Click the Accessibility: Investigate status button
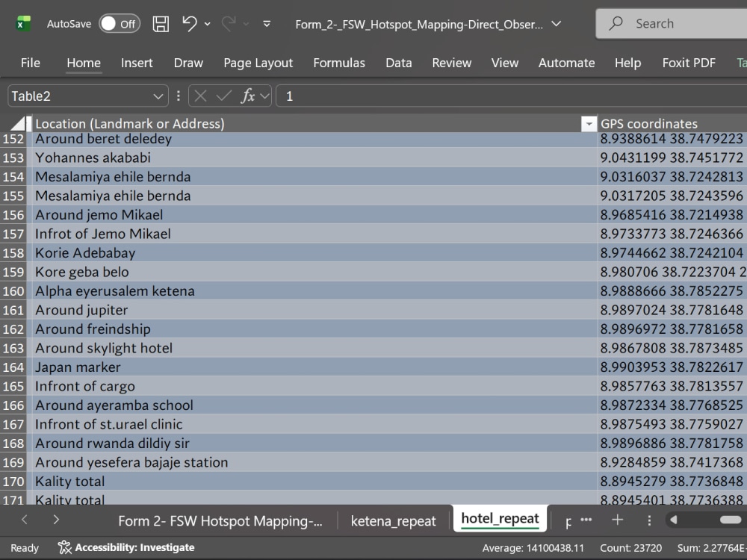Viewport: 747px width, 560px height. pos(126,547)
